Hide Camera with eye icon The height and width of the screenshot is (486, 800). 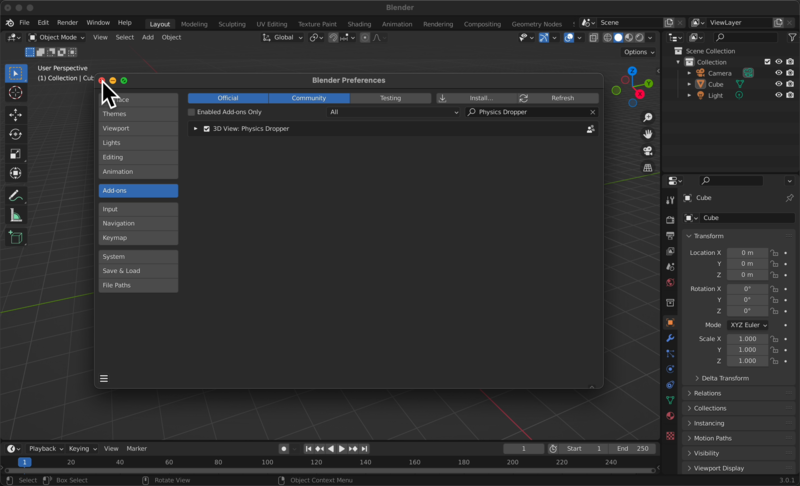pos(779,73)
